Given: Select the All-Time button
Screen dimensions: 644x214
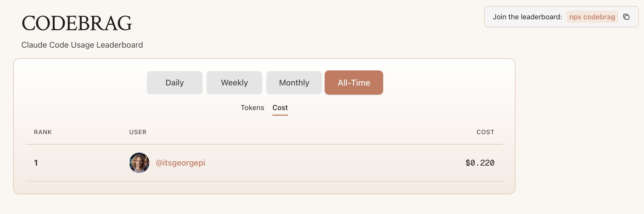Looking at the screenshot, I should coord(354,83).
